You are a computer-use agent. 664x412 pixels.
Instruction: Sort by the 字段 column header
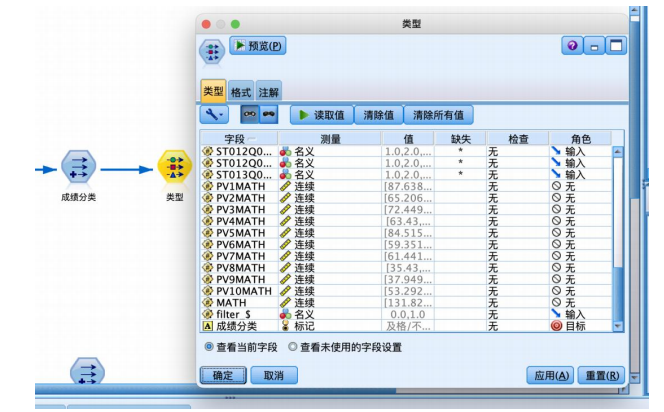pyautogui.click(x=239, y=138)
